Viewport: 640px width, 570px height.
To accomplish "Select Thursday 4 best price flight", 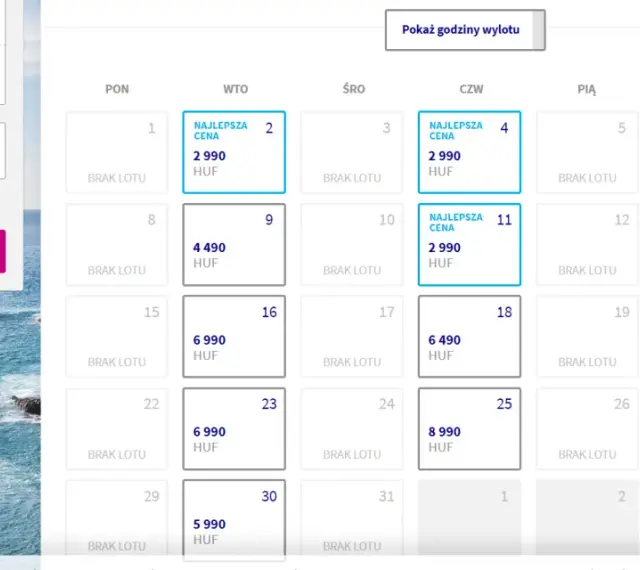I will click(x=469, y=152).
